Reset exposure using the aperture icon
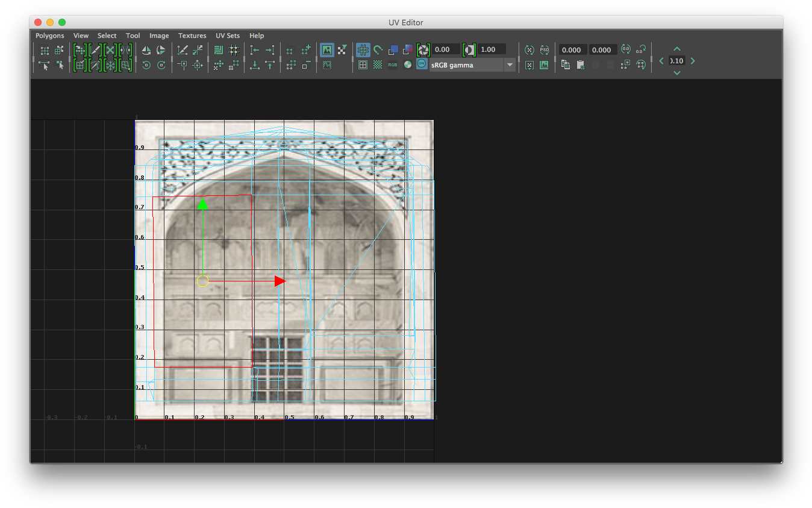The height and width of the screenshot is (508, 812). (423, 49)
